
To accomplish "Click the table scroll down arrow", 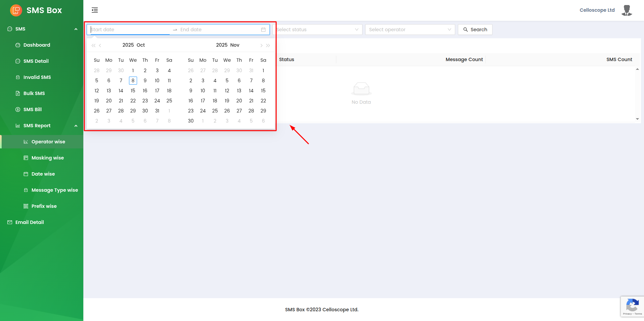I will (637, 119).
